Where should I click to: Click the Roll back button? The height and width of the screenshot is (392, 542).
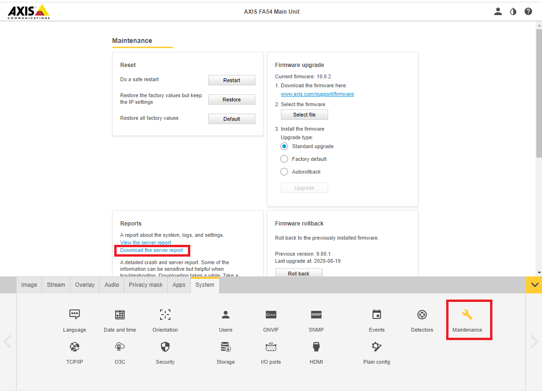coord(299,273)
